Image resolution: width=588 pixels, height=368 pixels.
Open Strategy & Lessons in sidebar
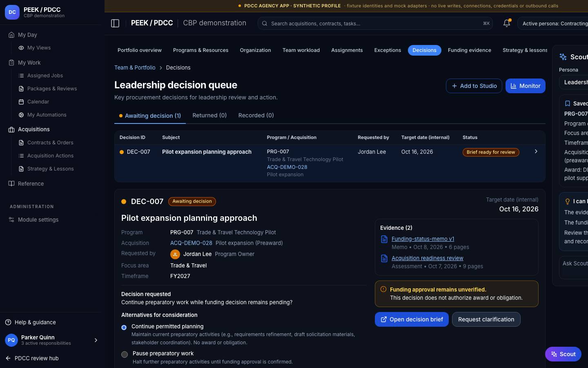click(50, 169)
